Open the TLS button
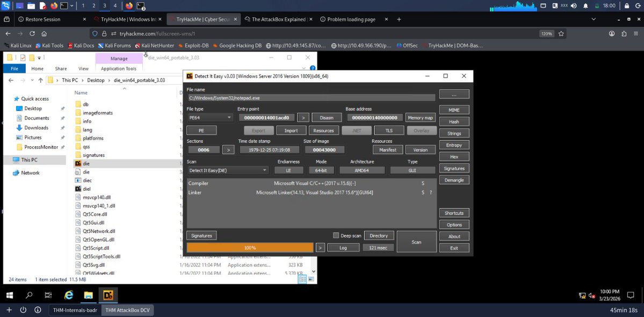The image size is (644, 317). (389, 131)
